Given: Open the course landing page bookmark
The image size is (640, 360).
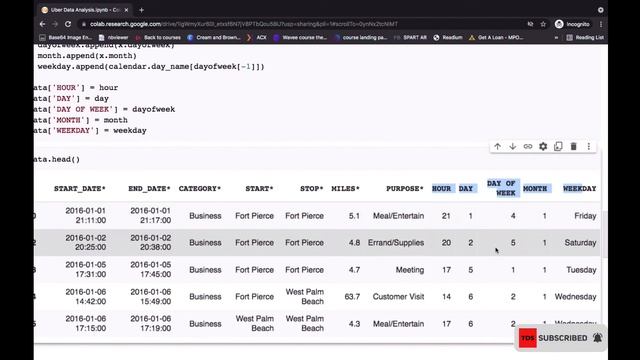Looking at the screenshot, I should pyautogui.click(x=360, y=37).
